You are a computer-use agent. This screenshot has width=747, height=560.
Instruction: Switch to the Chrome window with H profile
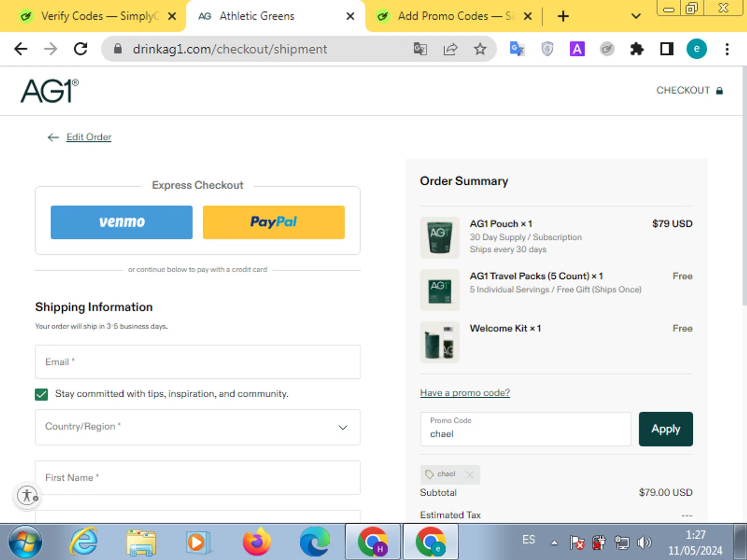(x=373, y=542)
